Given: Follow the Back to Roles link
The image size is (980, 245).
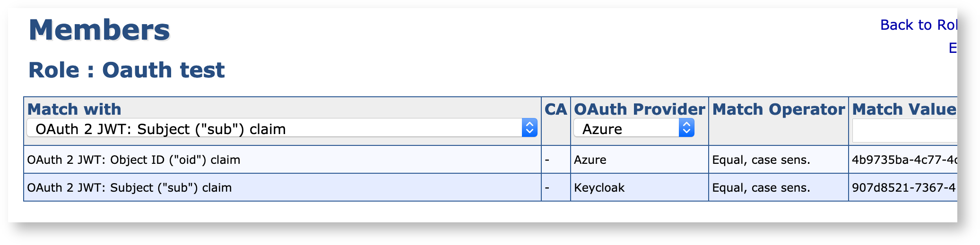Looking at the screenshot, I should [918, 25].
